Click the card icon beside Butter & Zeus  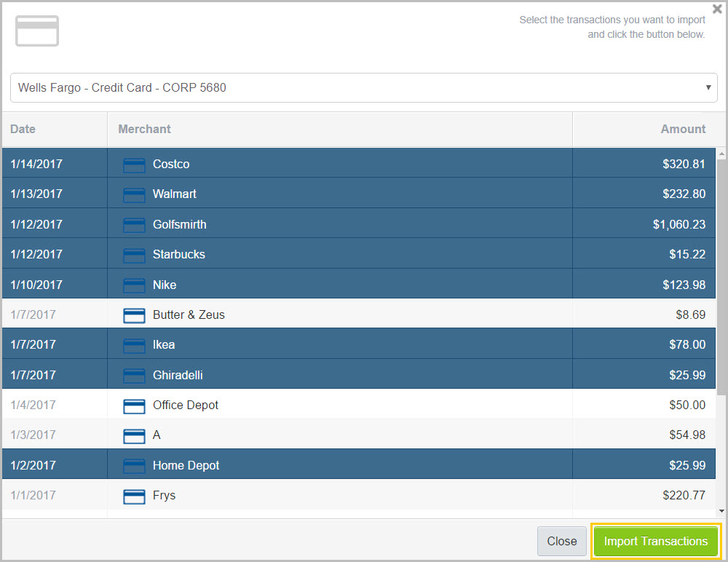(x=134, y=315)
